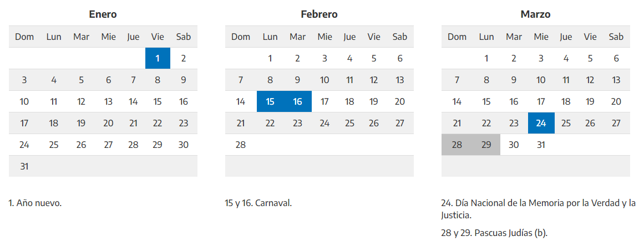Viewport: 644px width, 241px height.
Task: Click the '15 y 16. Carnaval' note
Action: pos(258,203)
